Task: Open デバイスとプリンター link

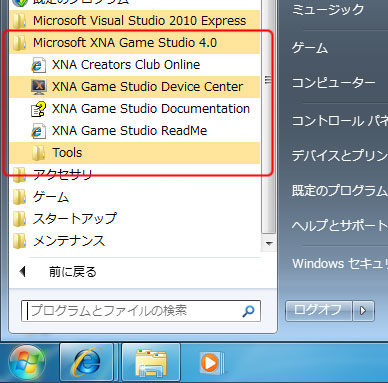Action: coord(340,156)
